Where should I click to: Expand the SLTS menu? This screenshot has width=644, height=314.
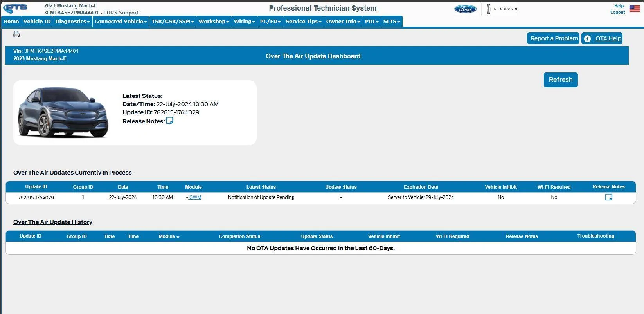[392, 21]
